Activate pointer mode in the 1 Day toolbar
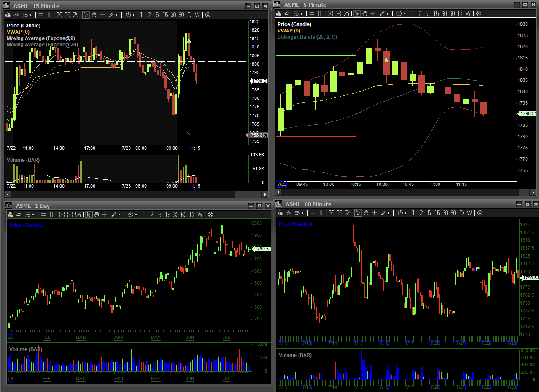 (x=89, y=215)
